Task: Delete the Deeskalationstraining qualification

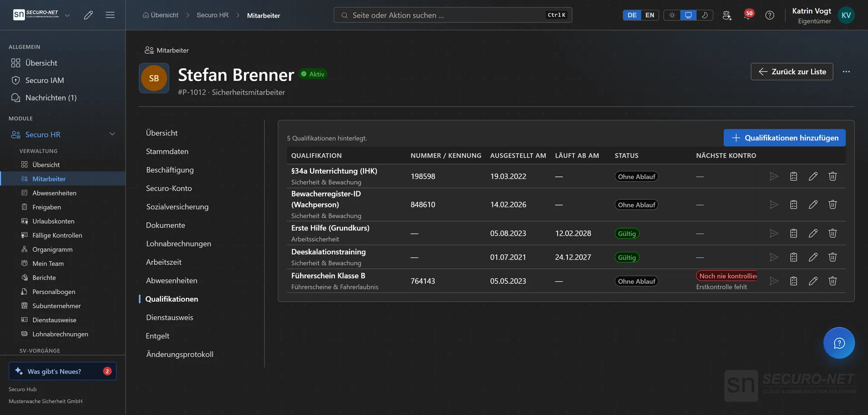Action: pos(833,257)
